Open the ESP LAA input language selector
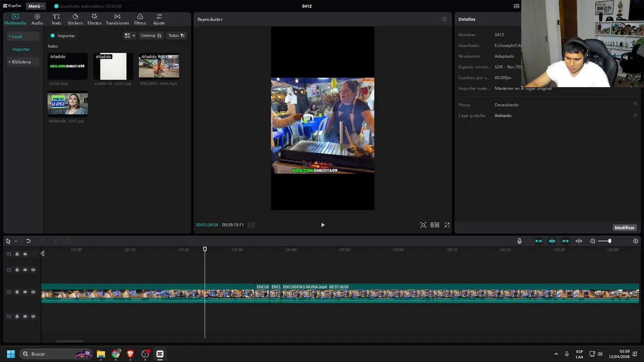Image resolution: width=644 pixels, height=362 pixels. (x=580, y=354)
